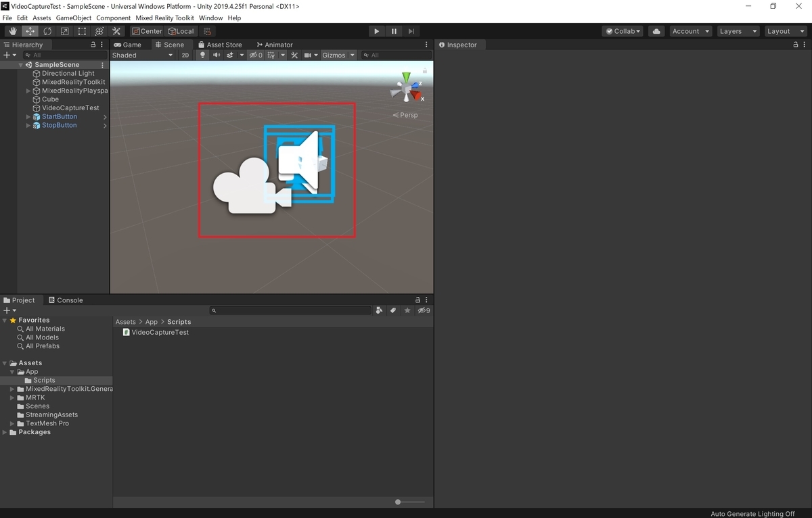Select the combined Transform tool

pos(99,31)
